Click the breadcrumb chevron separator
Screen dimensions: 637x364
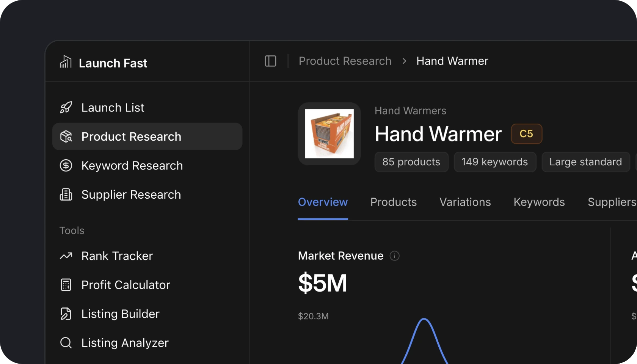click(404, 61)
